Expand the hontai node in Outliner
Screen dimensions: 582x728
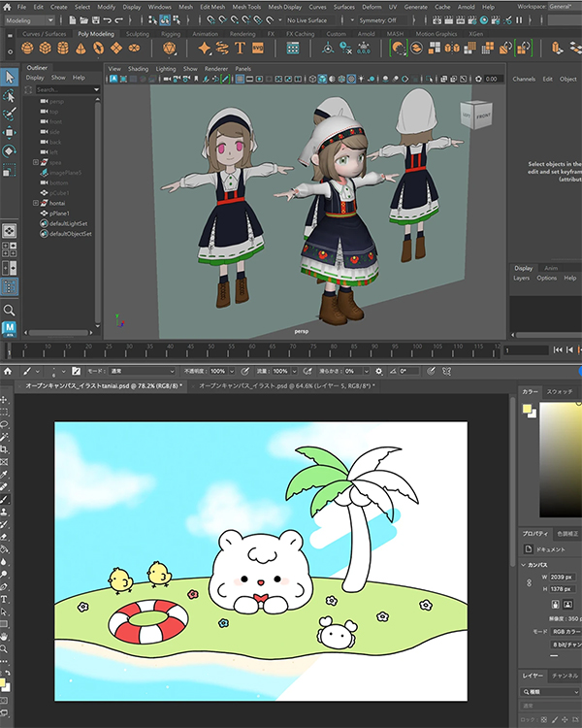[36, 203]
